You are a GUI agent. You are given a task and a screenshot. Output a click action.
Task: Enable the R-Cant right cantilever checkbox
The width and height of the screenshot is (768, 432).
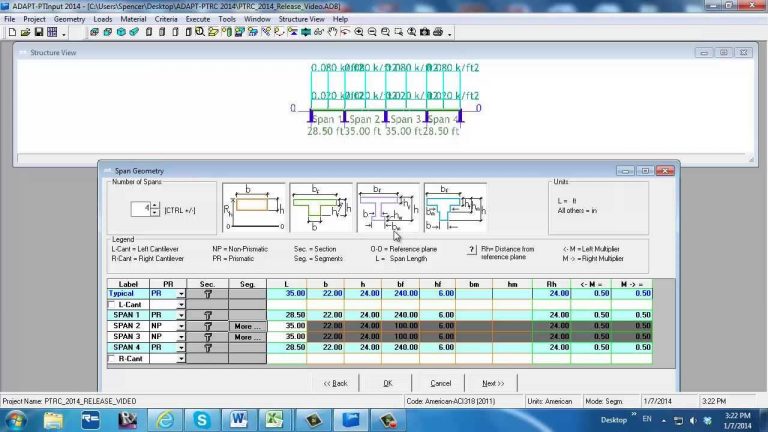(x=112, y=358)
